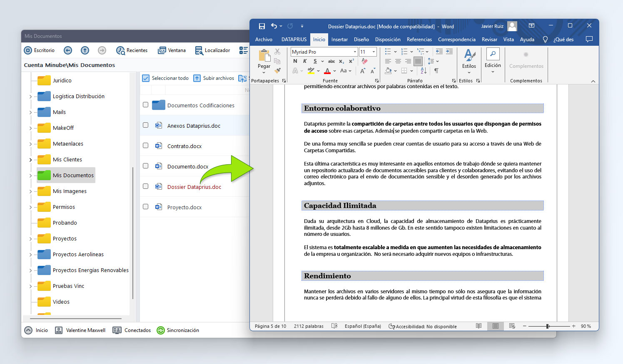Open Recientes in Mis Documentos
The image size is (623, 364).
pos(132,50)
